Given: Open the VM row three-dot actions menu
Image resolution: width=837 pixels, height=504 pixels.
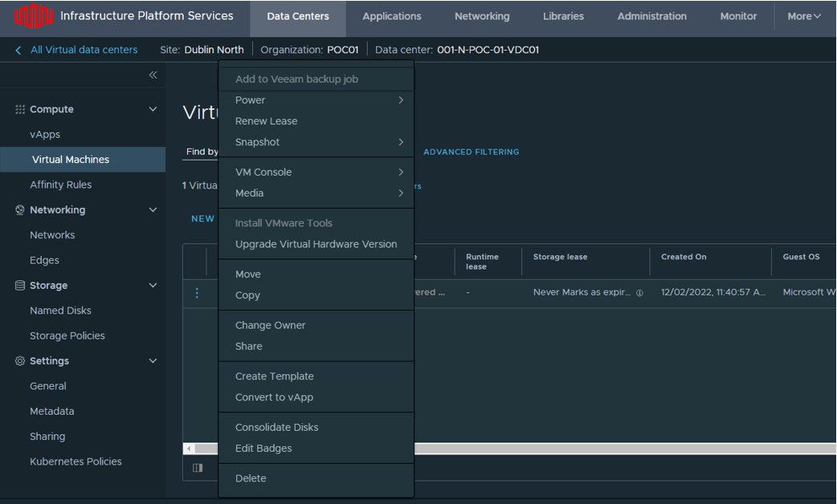Looking at the screenshot, I should tap(197, 293).
